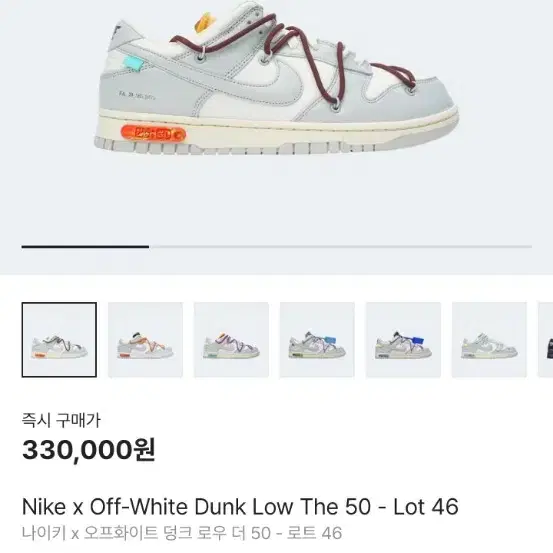Select the sixth thumbnail with plain gray shoe

coord(490,340)
